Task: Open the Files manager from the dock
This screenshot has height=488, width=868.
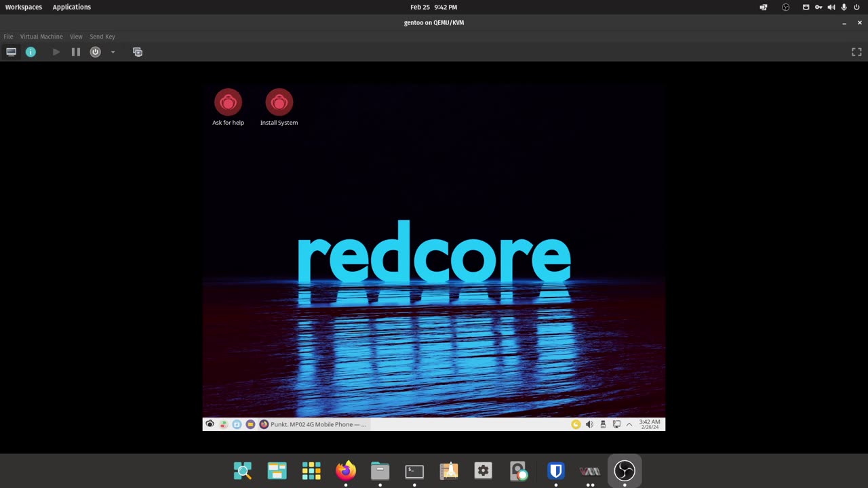Action: [x=380, y=470]
